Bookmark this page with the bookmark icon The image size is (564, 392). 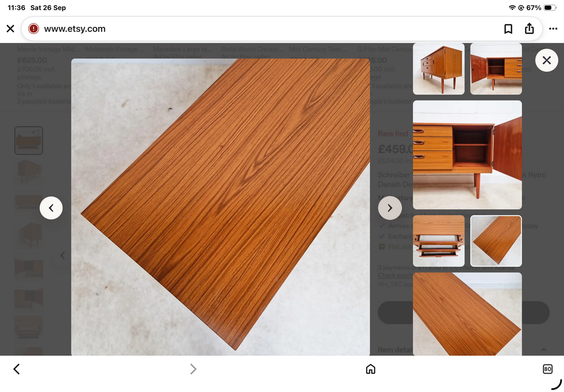[x=508, y=29]
